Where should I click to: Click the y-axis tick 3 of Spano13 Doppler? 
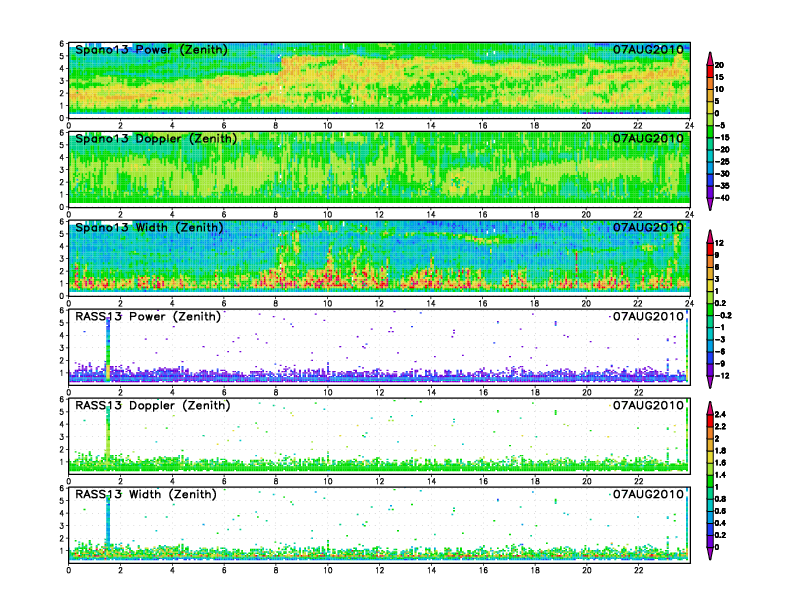point(62,170)
